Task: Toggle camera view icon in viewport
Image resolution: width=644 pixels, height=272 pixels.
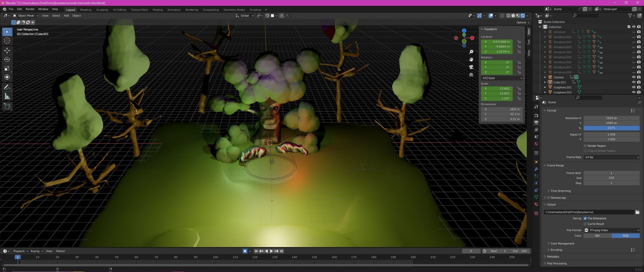Action: tap(471, 67)
